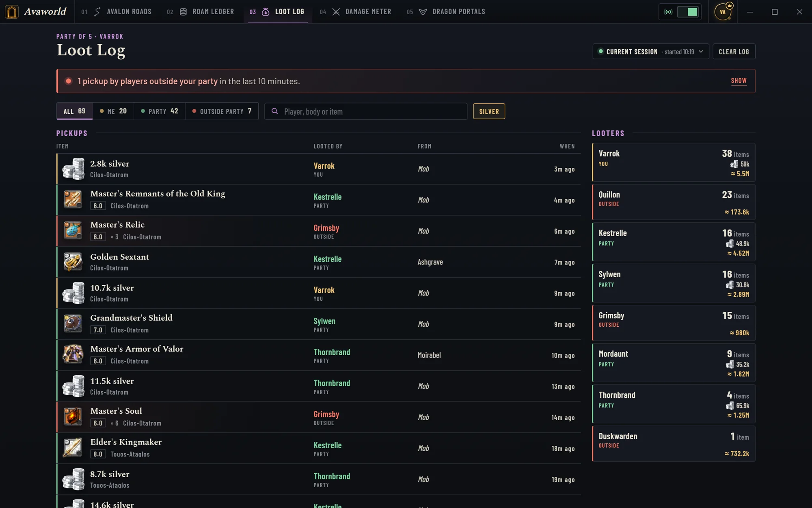
Task: Click the Remnants of the Old King item icon
Action: tap(73, 200)
